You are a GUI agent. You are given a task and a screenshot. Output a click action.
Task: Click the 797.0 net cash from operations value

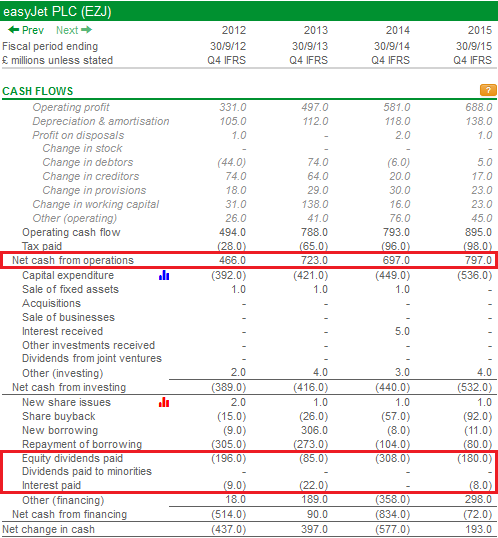coord(478,260)
